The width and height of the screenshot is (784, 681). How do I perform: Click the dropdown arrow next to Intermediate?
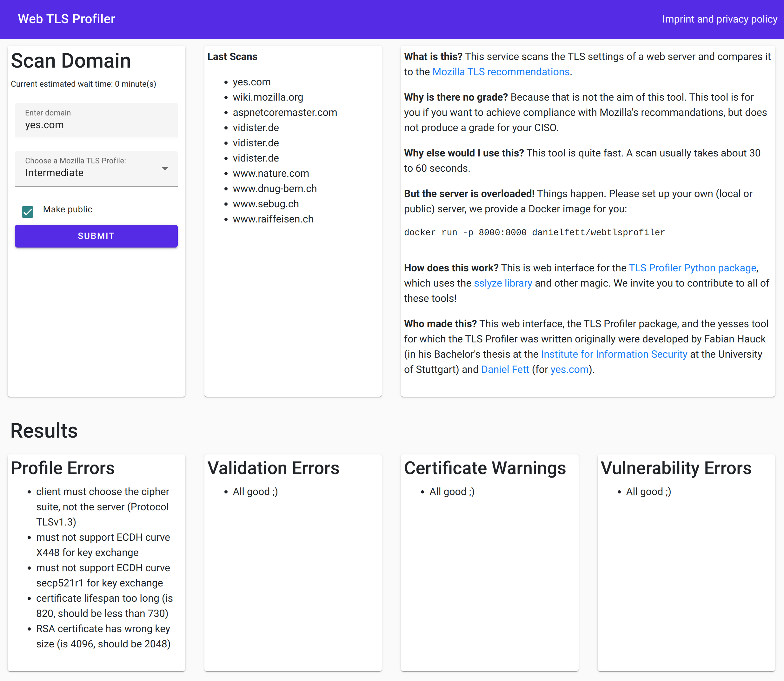pyautogui.click(x=165, y=169)
